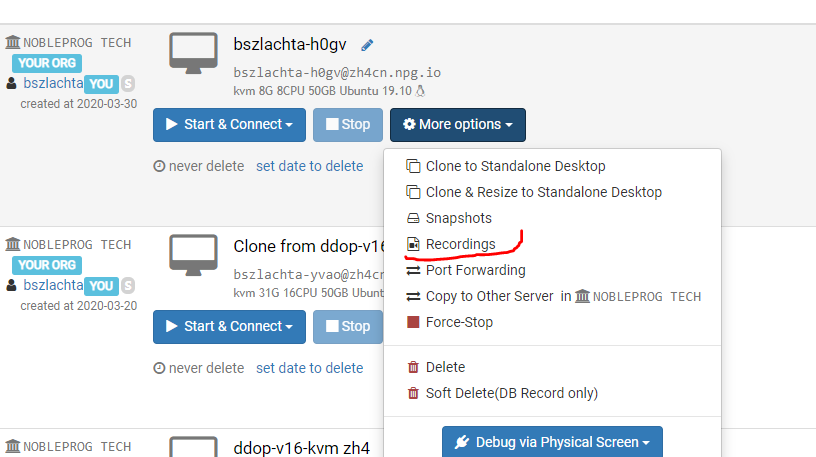Open the first Start & Connect dropdown

230,125
